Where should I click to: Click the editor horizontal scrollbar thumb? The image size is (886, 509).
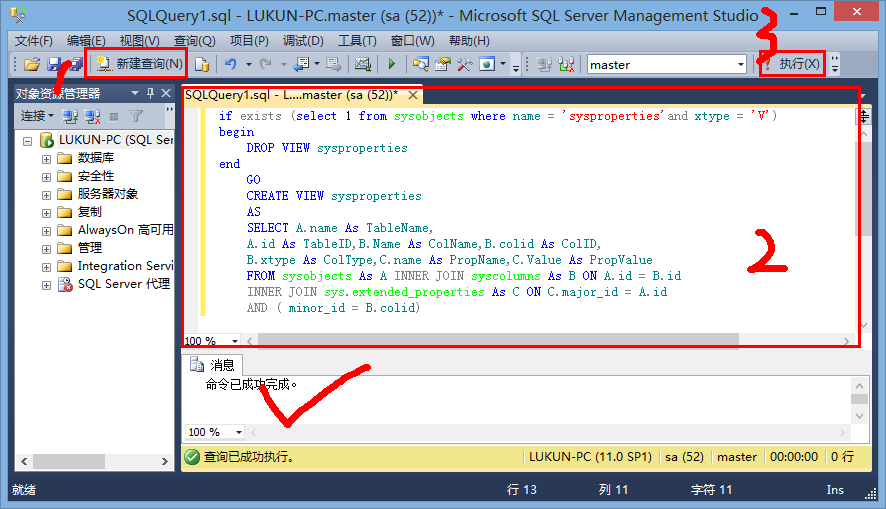click(x=498, y=341)
